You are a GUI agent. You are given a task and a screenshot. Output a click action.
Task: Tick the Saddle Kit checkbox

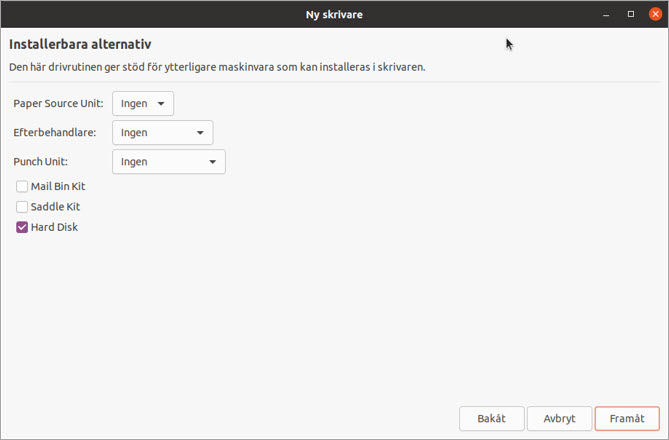pos(22,207)
